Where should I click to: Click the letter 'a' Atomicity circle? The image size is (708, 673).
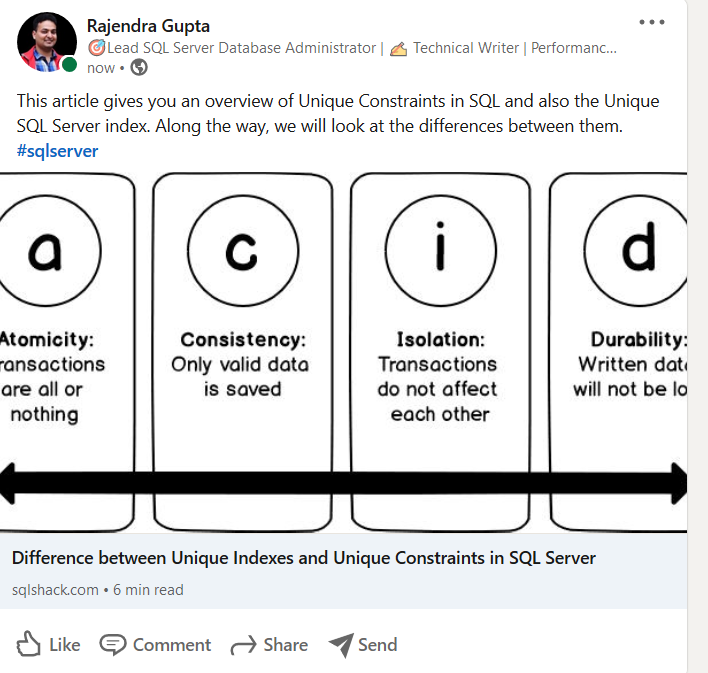(46, 251)
